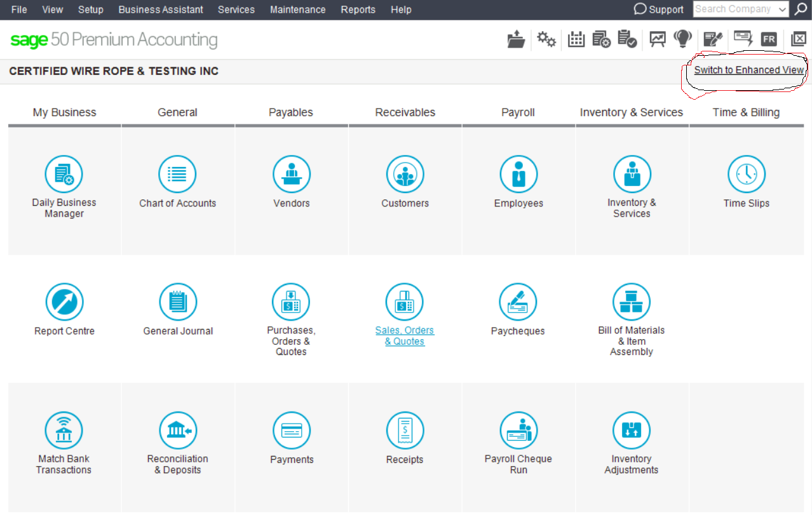Screen dimensions: 812x515
Task: Open the Time Slips icon
Action: click(747, 174)
